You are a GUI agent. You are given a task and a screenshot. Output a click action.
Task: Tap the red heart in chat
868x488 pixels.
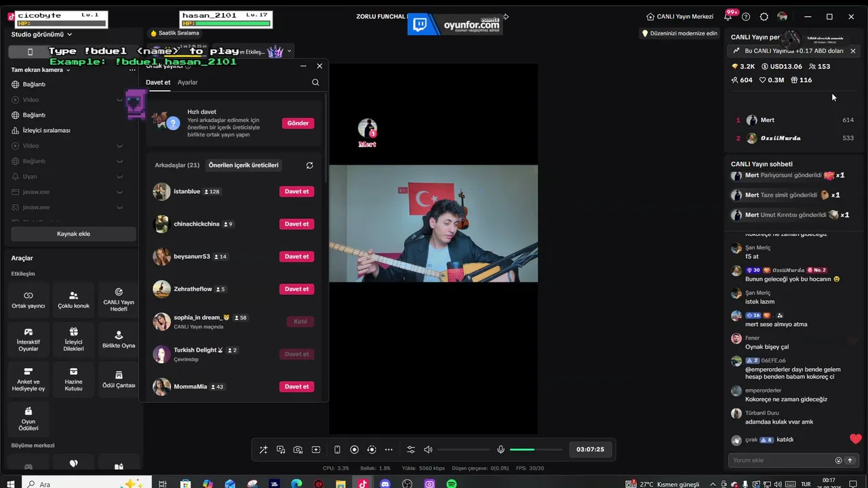tap(856, 439)
